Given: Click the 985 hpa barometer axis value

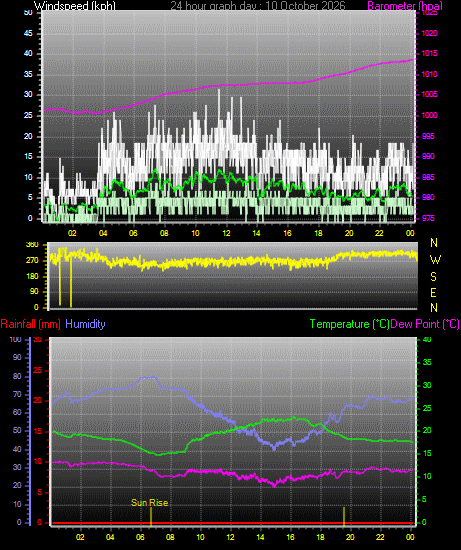Looking at the screenshot, I should coord(428,177).
